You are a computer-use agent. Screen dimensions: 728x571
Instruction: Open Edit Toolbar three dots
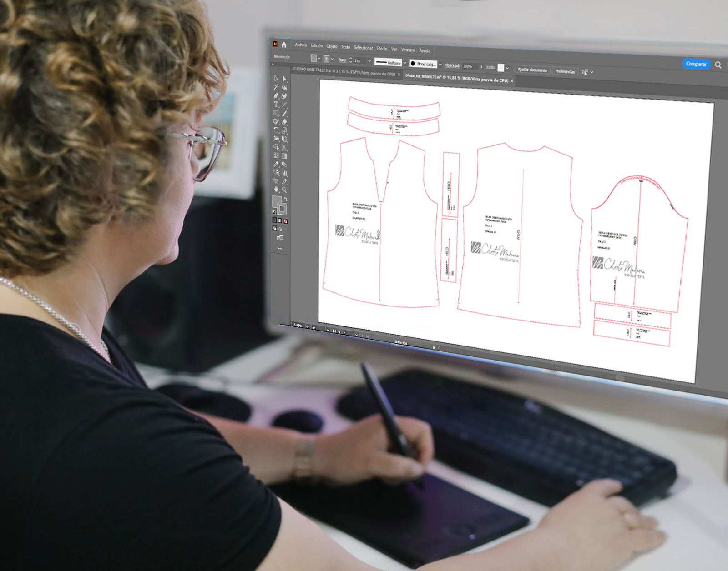point(280,248)
